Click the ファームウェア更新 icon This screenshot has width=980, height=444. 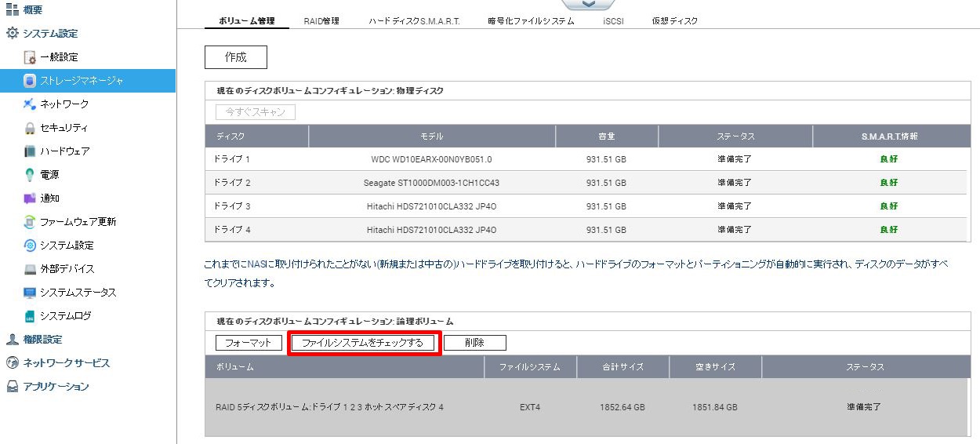click(x=30, y=222)
